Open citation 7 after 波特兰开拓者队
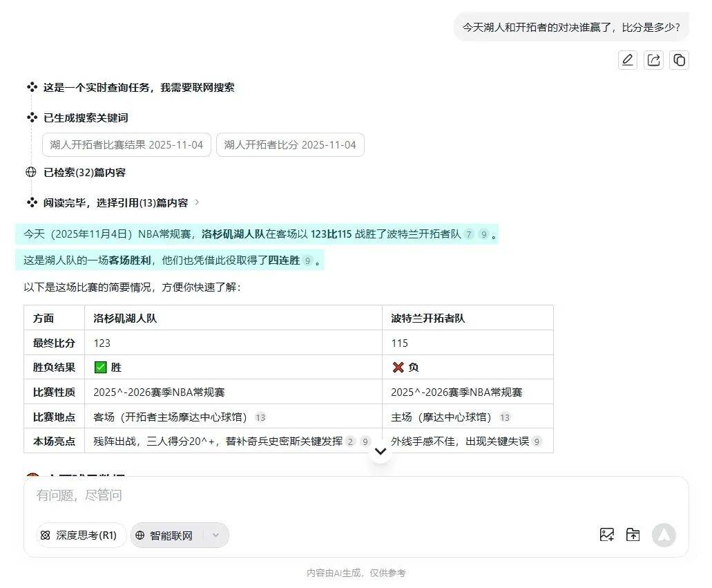Viewport: 712px width, 588px height. point(469,235)
